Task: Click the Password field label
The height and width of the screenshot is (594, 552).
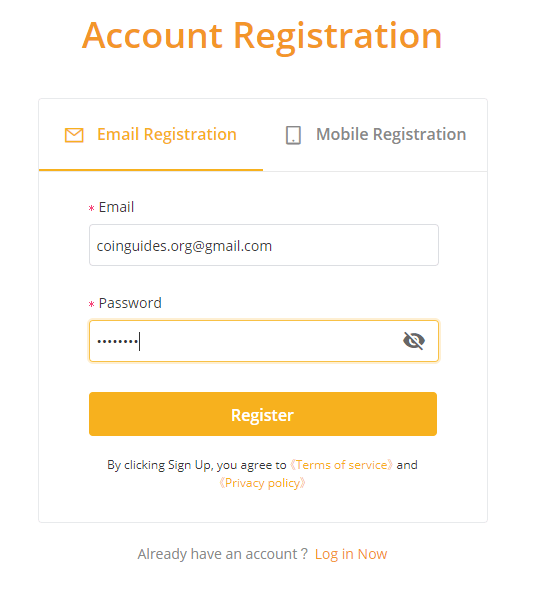Action: (x=130, y=303)
